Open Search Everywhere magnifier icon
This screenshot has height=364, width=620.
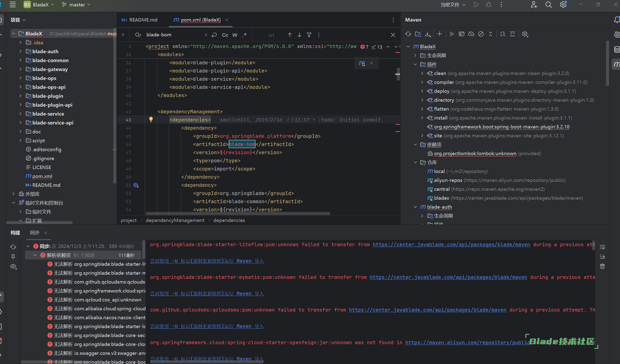click(x=548, y=4)
